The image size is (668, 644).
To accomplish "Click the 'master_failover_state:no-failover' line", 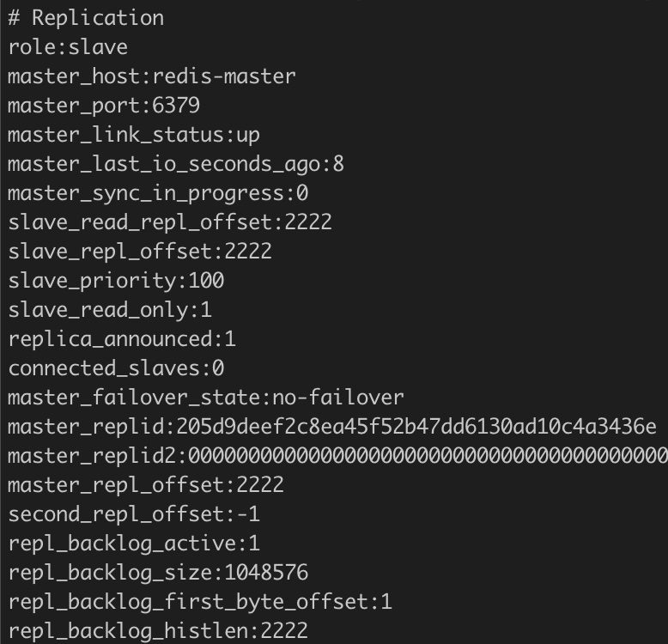I will point(206,398).
